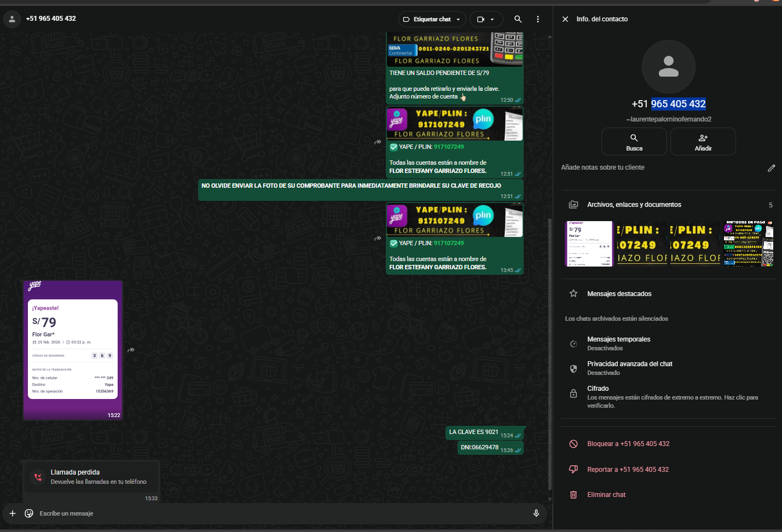The width and height of the screenshot is (782, 532).
Task: Toggle Privacidad avanzada del chat
Action: tap(629, 368)
